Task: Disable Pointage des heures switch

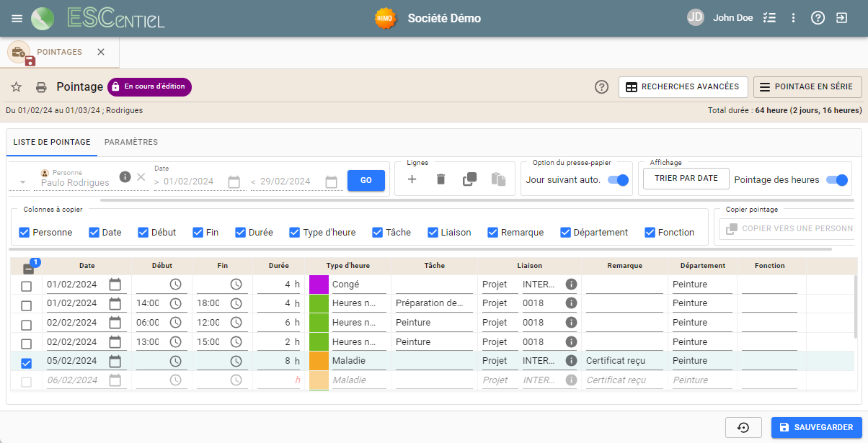Action: click(x=836, y=180)
